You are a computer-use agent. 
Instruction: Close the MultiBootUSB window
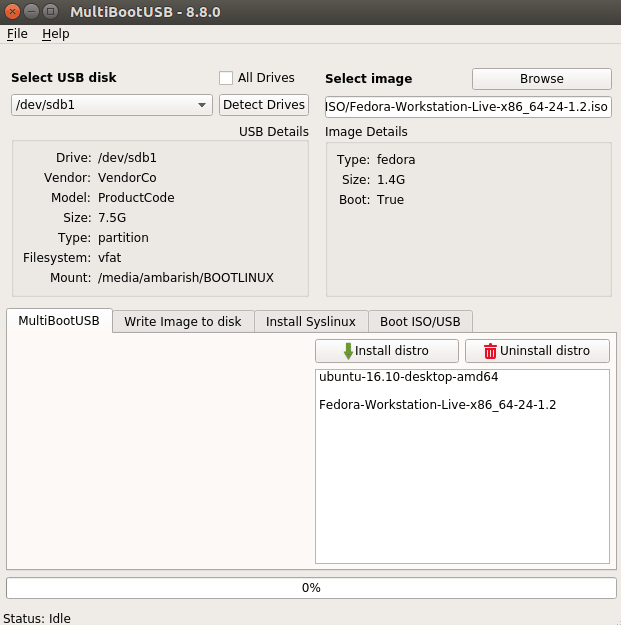tap(13, 11)
